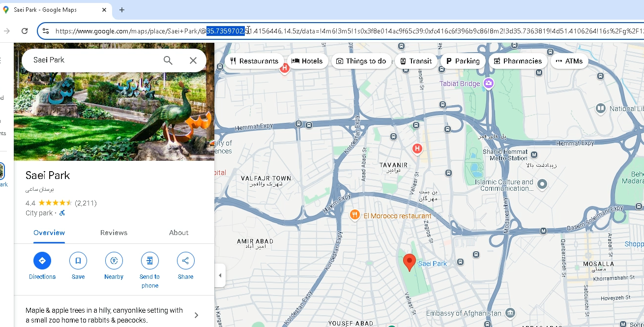Screen dimensions: 644x327
Task: Click the YOUSEF ABAD map label
Action: coord(351,324)
